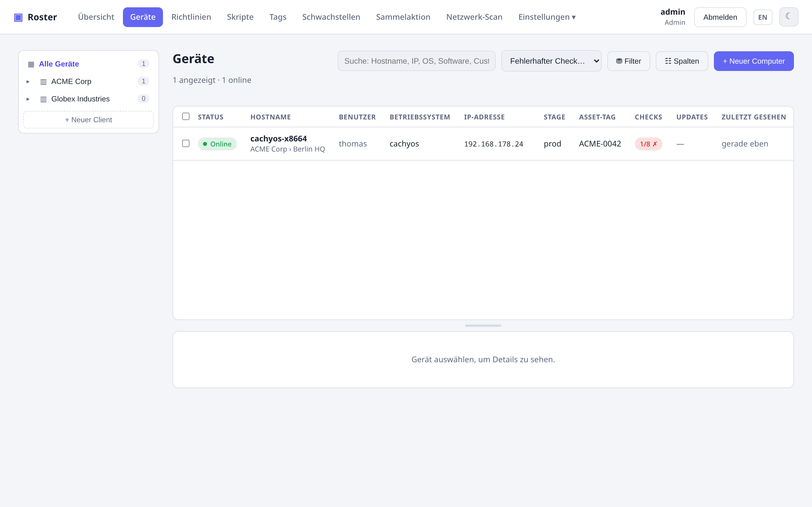Click the Globex Industries building icon

pos(43,99)
